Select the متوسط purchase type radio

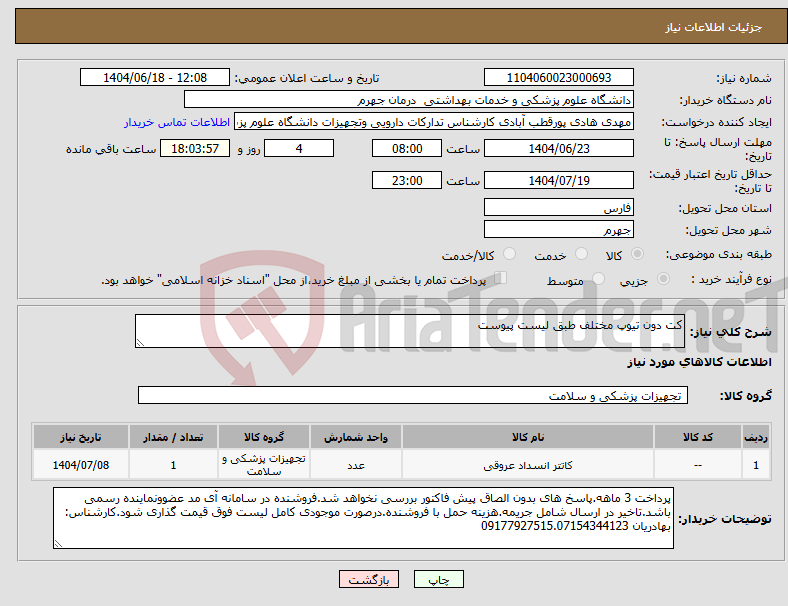(x=598, y=278)
